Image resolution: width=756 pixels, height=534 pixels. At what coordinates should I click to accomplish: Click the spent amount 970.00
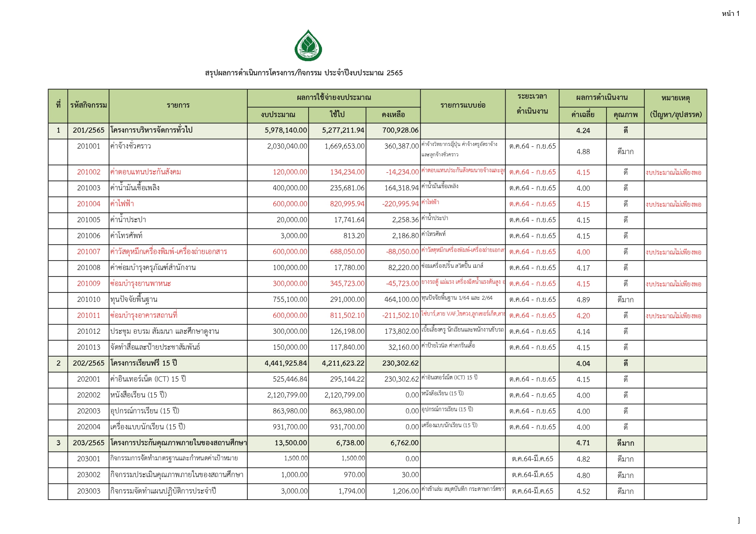tap(354, 475)
